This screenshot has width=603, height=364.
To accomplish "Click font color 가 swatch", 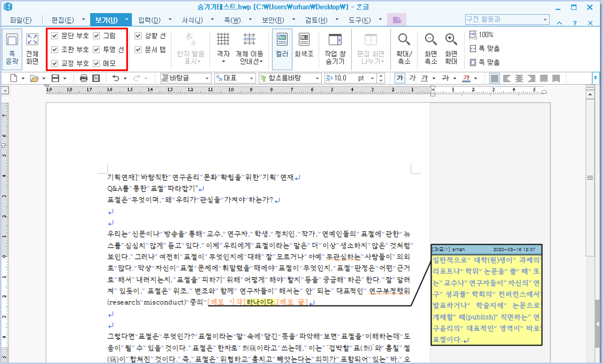I will click(x=466, y=78).
